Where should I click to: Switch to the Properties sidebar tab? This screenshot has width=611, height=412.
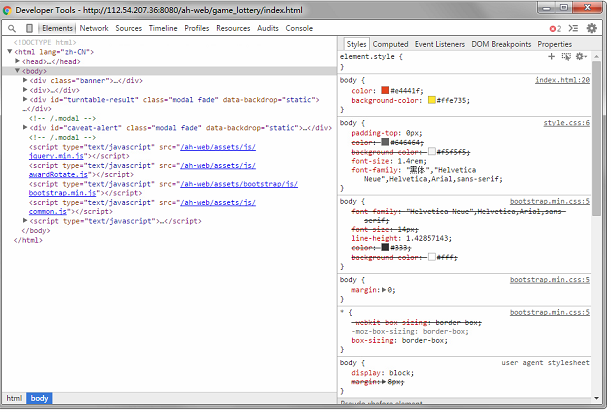(554, 44)
